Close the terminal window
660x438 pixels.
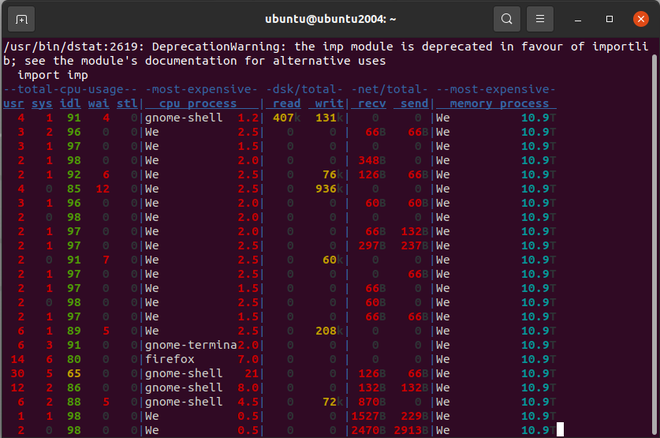tap(641, 19)
